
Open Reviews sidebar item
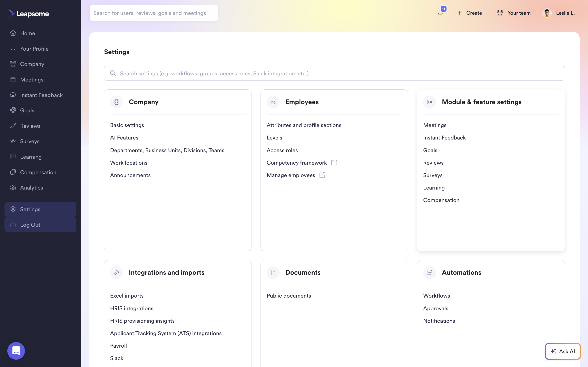(x=40, y=126)
